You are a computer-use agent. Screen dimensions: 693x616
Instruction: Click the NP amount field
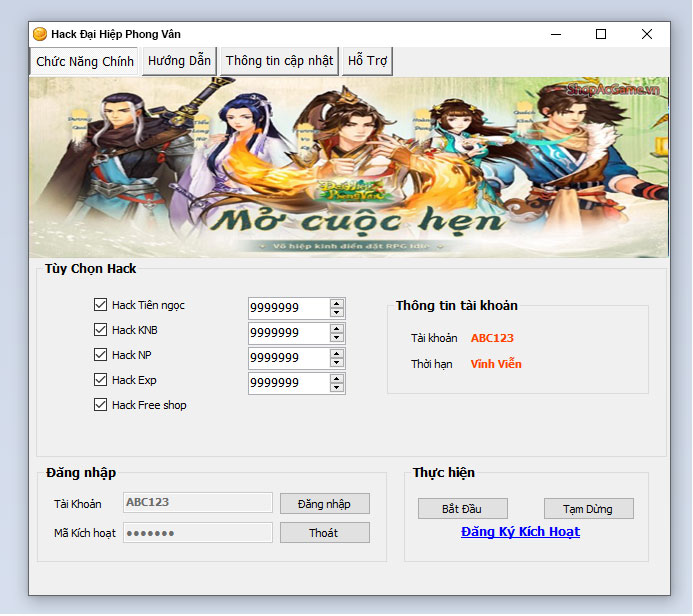pyautogui.click(x=289, y=358)
